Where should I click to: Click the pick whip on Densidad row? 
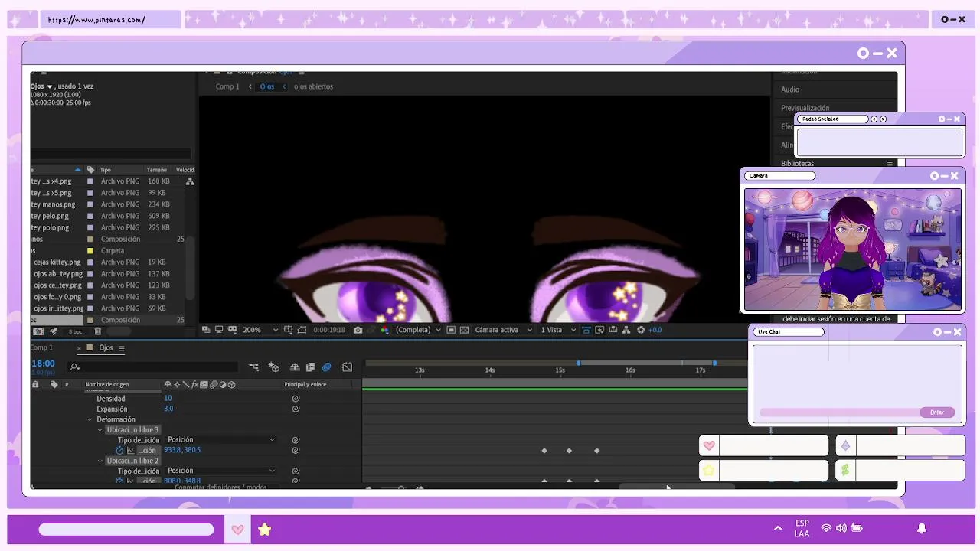(x=296, y=398)
